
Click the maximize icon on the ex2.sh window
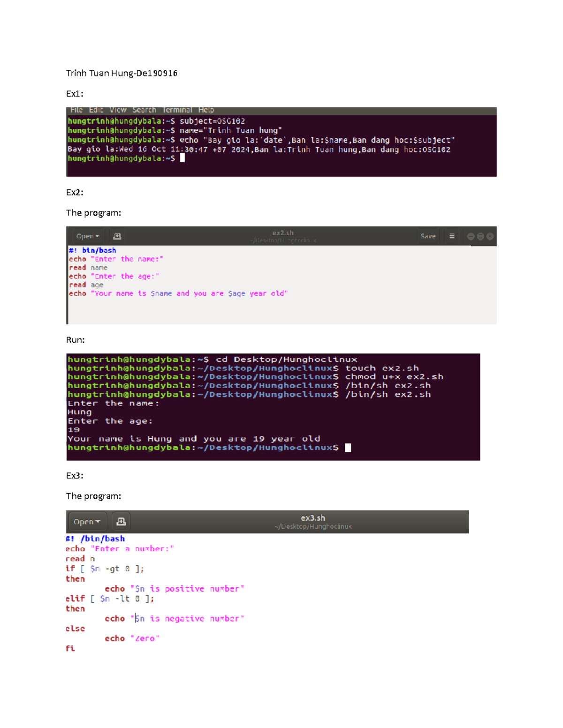coord(480,236)
